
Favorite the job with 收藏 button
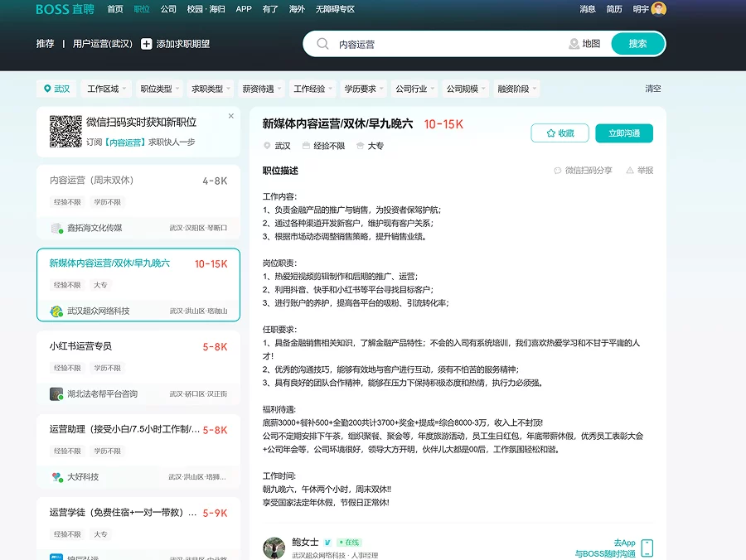click(x=559, y=133)
